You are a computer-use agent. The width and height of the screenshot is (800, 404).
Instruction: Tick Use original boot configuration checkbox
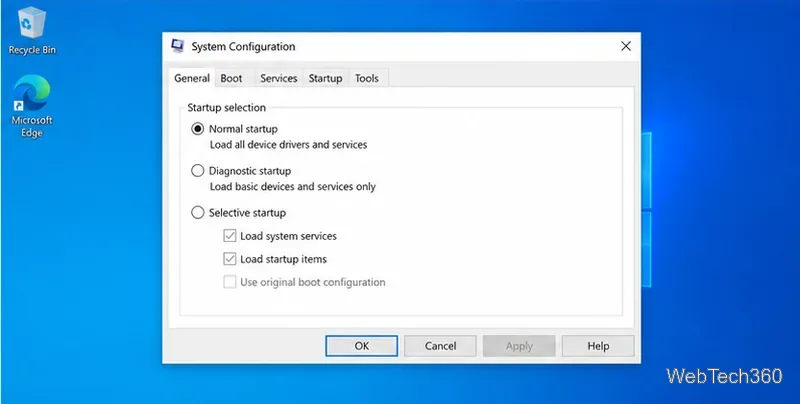tap(230, 282)
